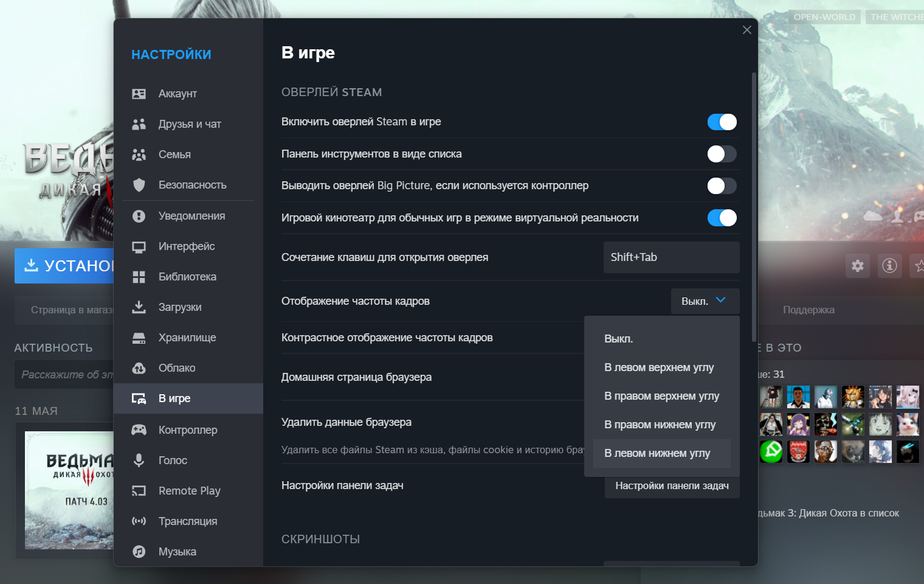Toggle Панель инструментов в виде списка
The height and width of the screenshot is (584, 924).
(x=722, y=154)
